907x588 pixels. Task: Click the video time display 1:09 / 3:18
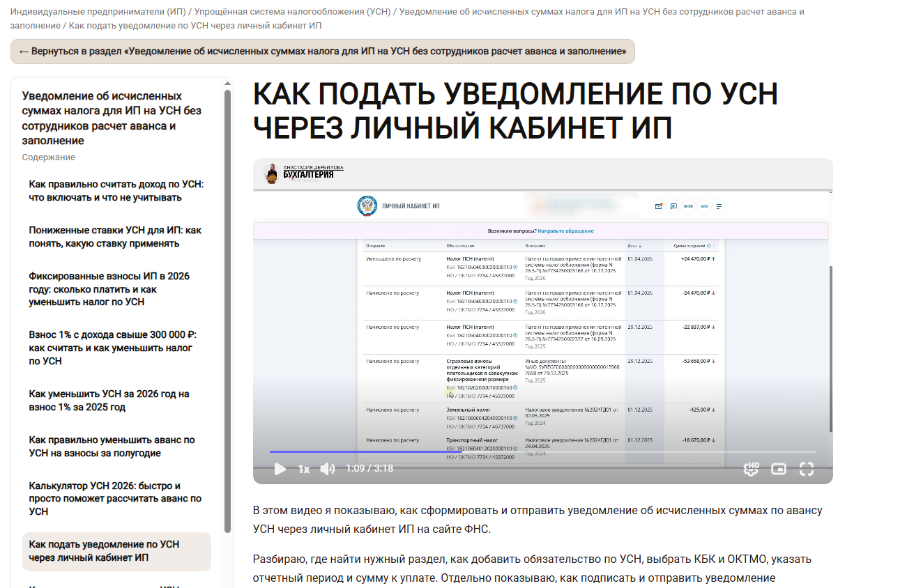[x=369, y=469]
